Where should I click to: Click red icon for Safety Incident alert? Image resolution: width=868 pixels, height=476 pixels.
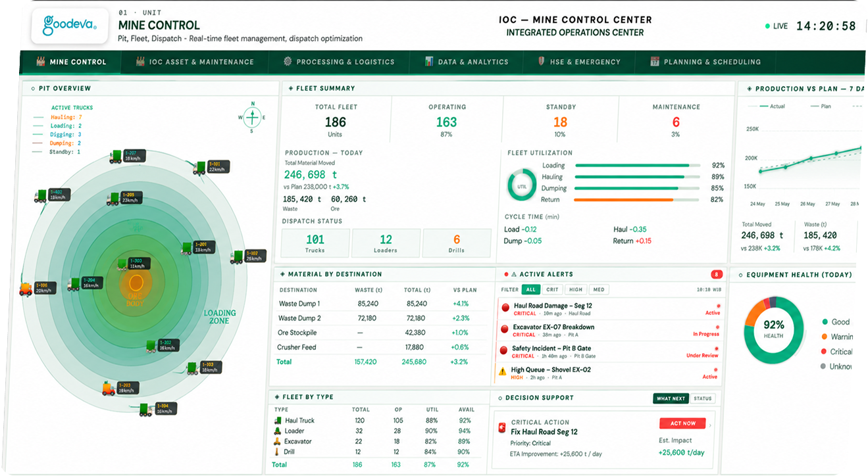504,350
